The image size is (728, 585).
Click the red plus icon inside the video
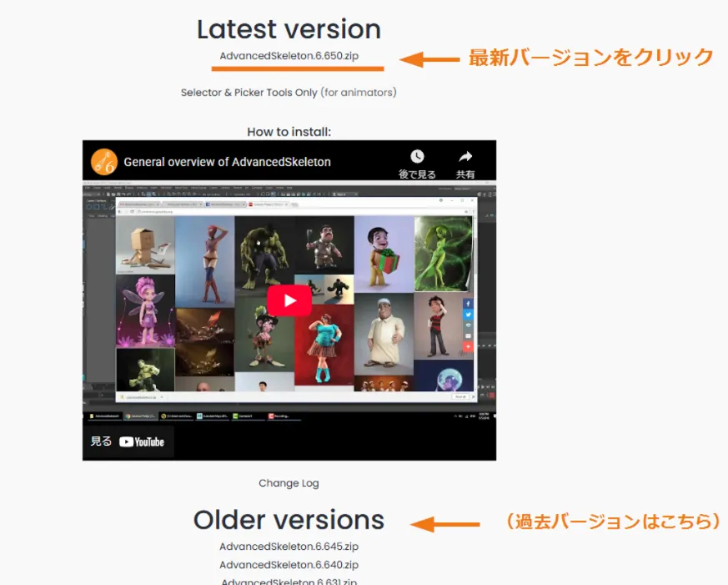pos(468,346)
